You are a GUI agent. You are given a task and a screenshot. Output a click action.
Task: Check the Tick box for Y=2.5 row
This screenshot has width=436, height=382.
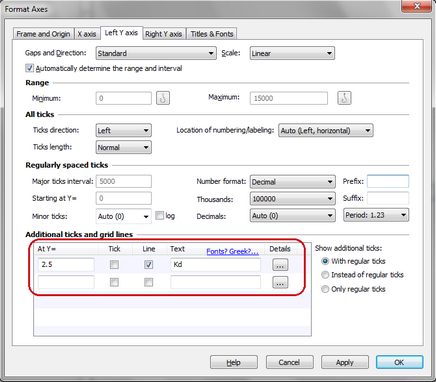114,265
